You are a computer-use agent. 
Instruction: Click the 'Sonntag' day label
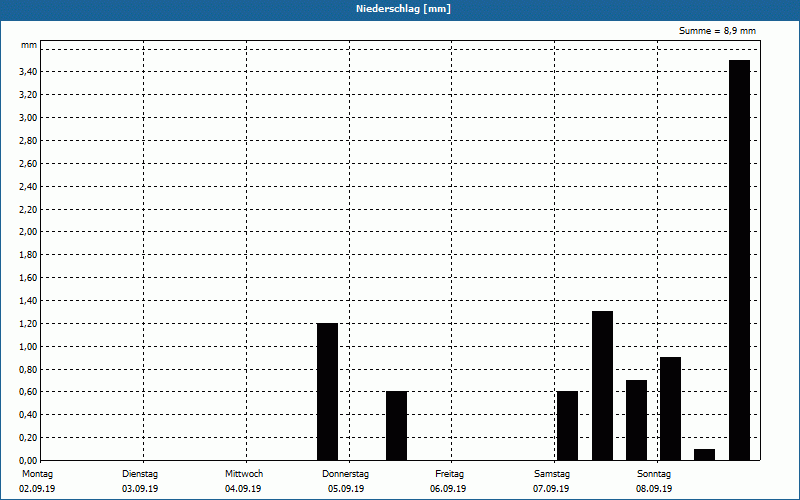pyautogui.click(x=654, y=474)
